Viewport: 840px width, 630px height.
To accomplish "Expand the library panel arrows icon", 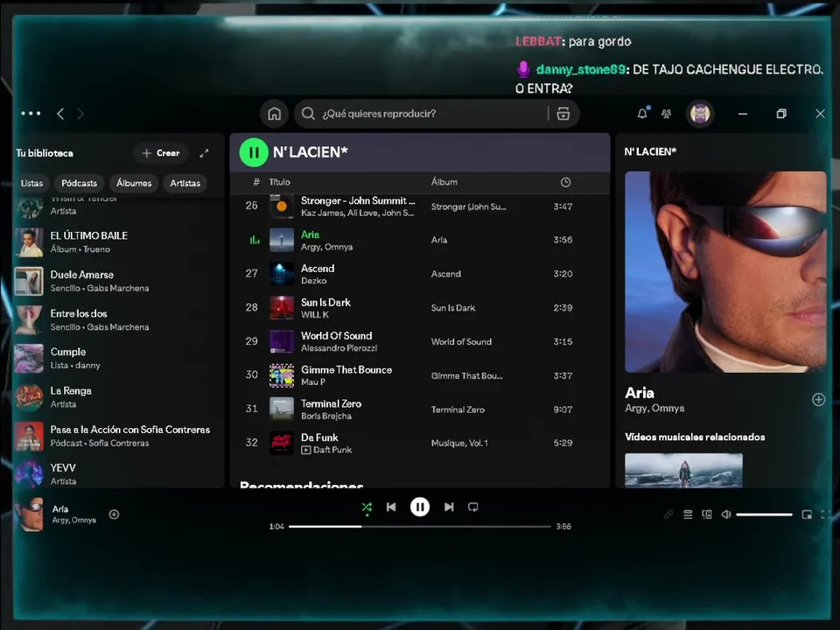I will [x=204, y=153].
